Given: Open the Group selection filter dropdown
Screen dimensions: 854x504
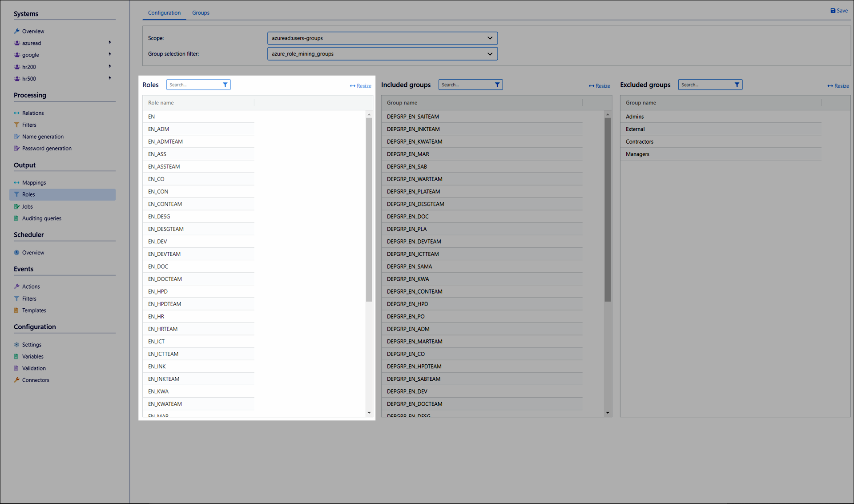Looking at the screenshot, I should tap(382, 54).
